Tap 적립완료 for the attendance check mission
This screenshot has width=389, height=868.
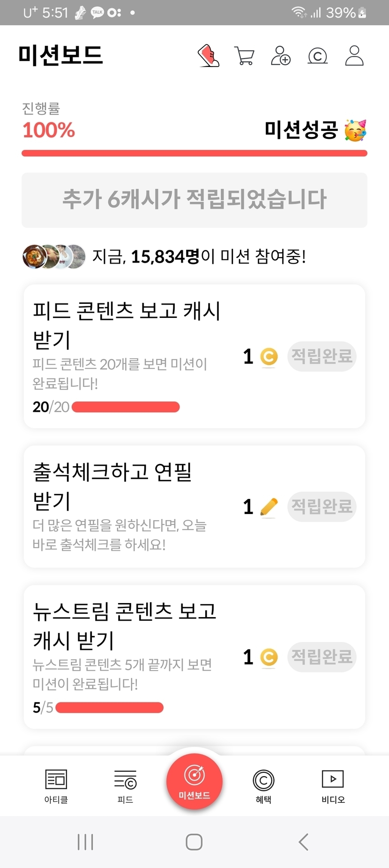coord(322,506)
